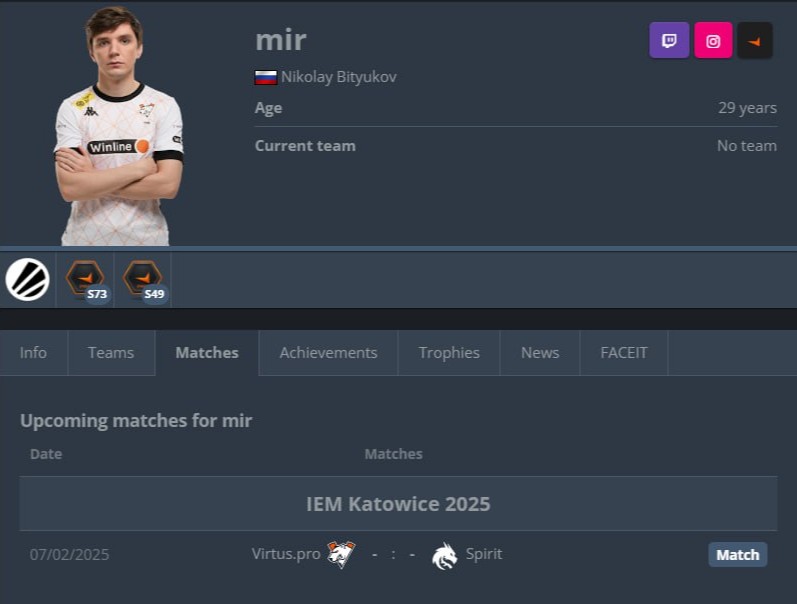Open mir's Twitch channel icon
This screenshot has width=797, height=604.
click(x=669, y=40)
